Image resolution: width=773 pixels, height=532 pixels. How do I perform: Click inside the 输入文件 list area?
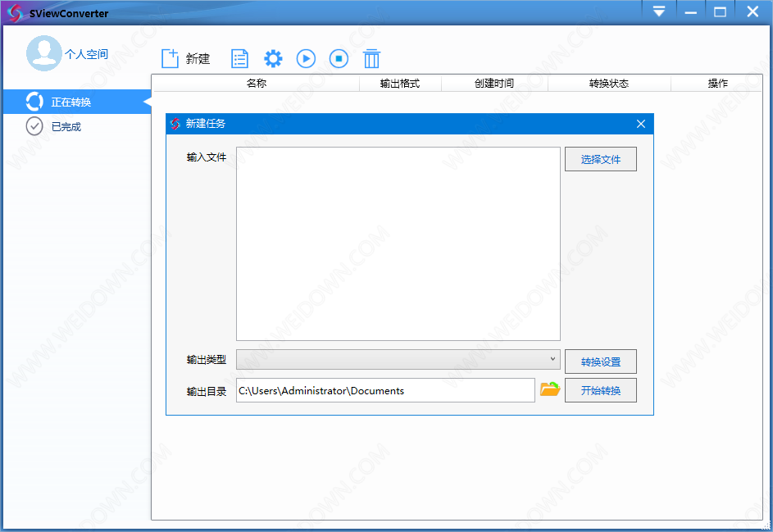[398, 243]
